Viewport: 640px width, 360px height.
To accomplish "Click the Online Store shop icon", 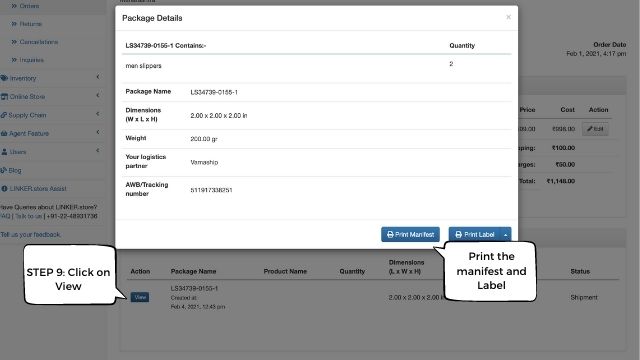I will [4, 96].
